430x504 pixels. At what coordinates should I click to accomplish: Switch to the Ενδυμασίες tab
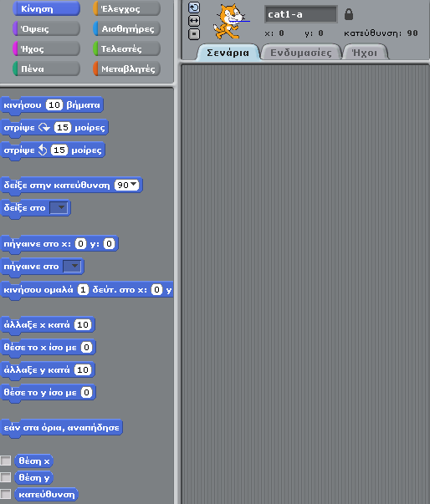(300, 53)
